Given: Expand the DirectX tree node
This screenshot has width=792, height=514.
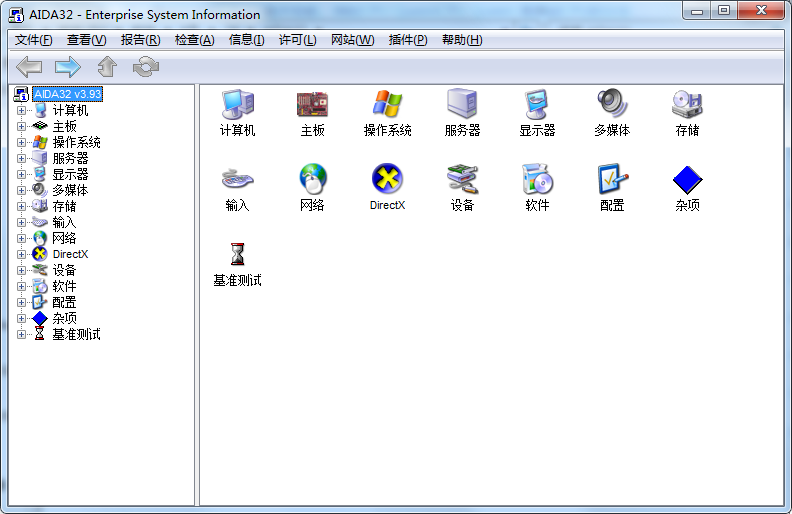Looking at the screenshot, I should pyautogui.click(x=21, y=254).
